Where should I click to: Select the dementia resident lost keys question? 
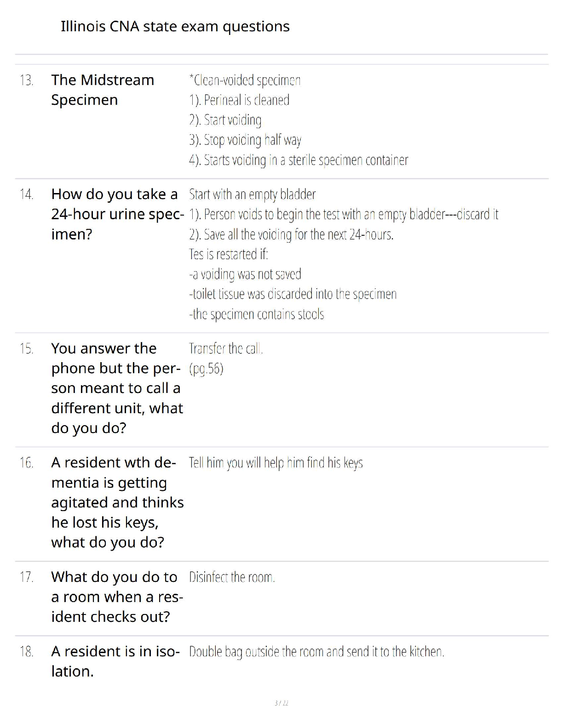point(117,502)
